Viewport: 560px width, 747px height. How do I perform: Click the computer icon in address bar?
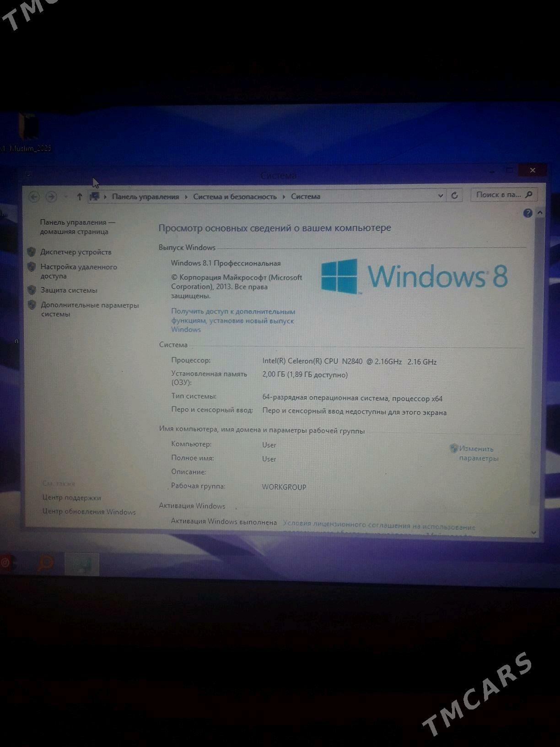pyautogui.click(x=95, y=196)
